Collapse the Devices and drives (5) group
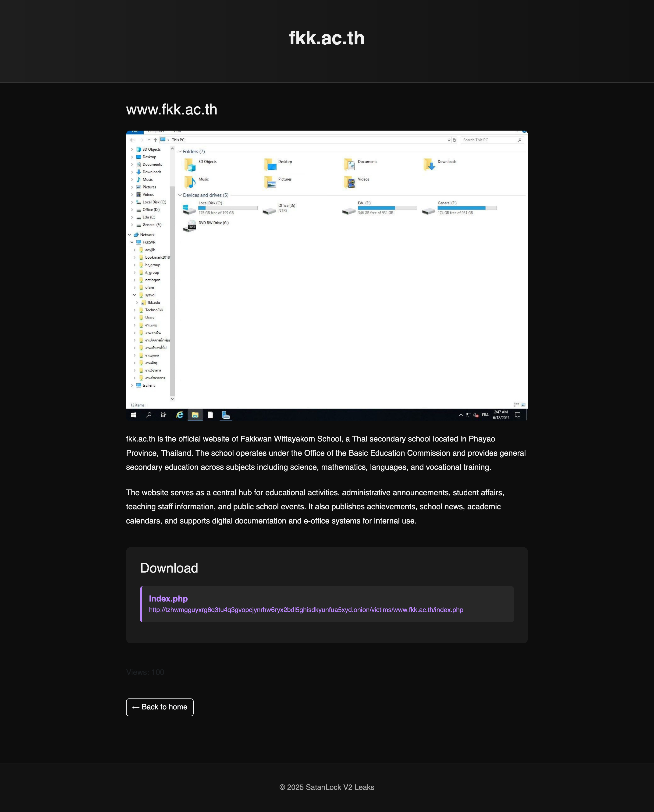Viewport: 654px width, 812px height. point(180,195)
